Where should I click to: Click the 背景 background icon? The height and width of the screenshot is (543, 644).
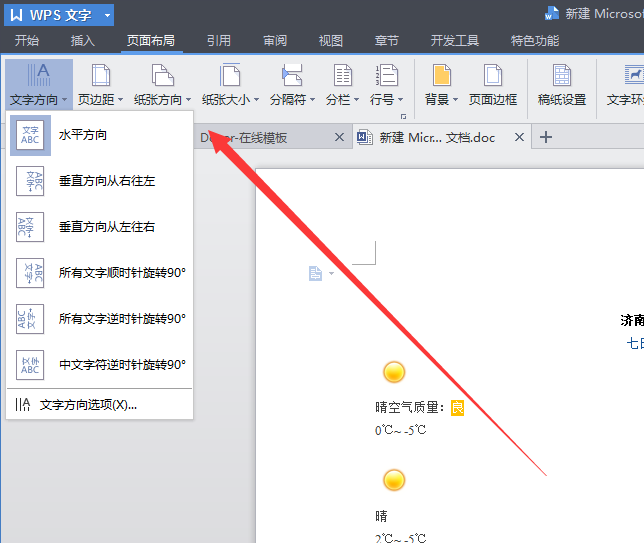442,75
